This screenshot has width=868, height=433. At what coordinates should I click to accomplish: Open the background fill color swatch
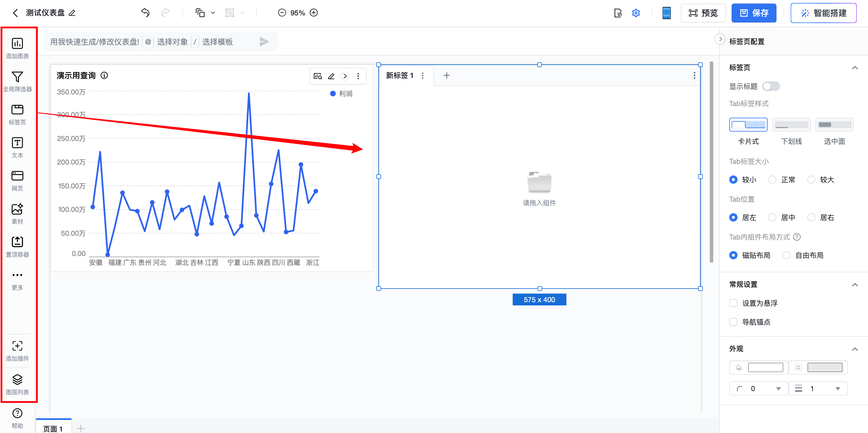(765, 368)
